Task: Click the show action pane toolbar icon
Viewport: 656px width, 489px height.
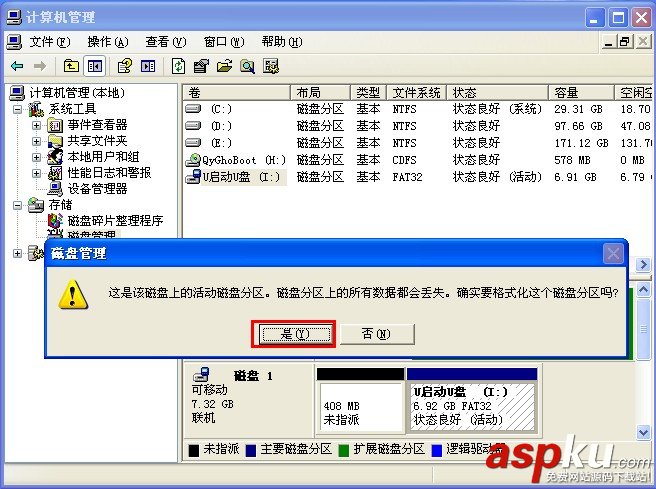Action: pos(148,66)
